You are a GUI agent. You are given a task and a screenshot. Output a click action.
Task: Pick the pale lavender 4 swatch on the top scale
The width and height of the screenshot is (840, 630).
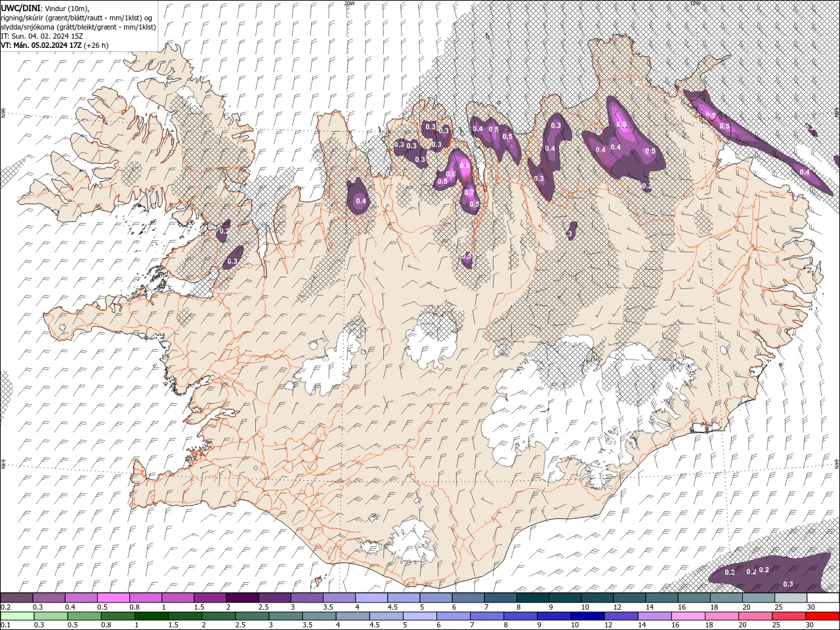tap(370, 598)
